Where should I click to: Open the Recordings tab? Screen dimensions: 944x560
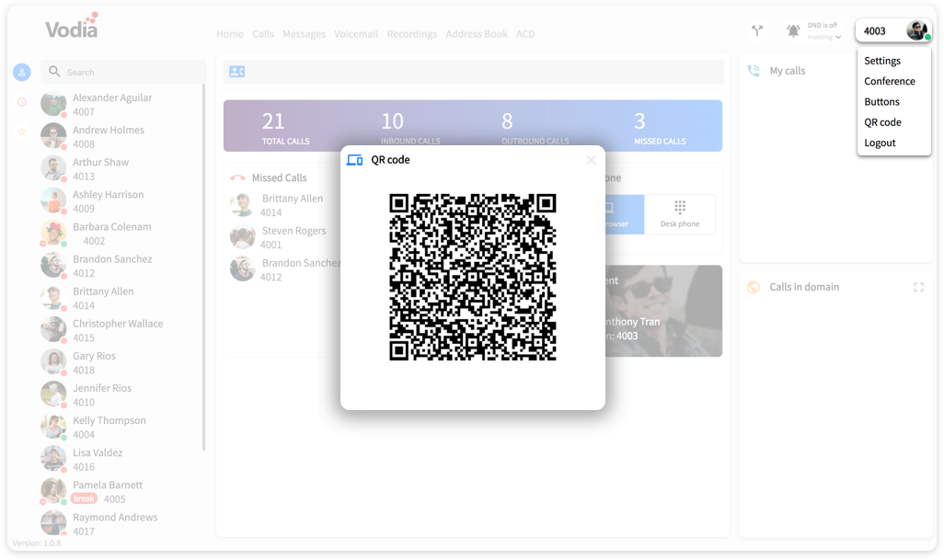click(x=412, y=34)
